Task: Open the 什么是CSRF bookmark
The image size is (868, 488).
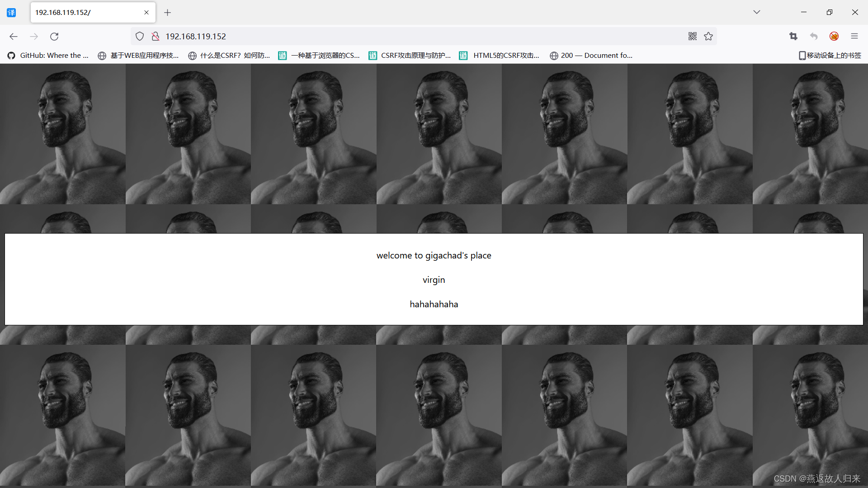Action: tap(229, 55)
